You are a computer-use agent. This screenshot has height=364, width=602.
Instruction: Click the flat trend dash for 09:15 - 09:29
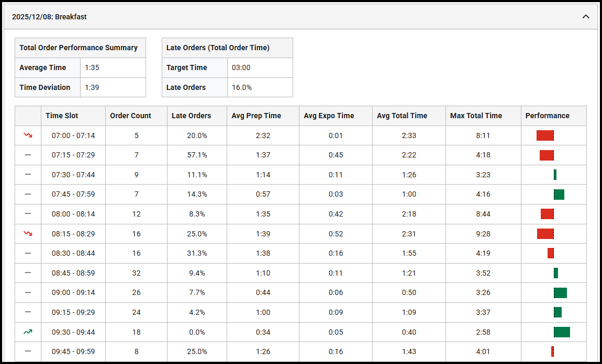pos(28,312)
